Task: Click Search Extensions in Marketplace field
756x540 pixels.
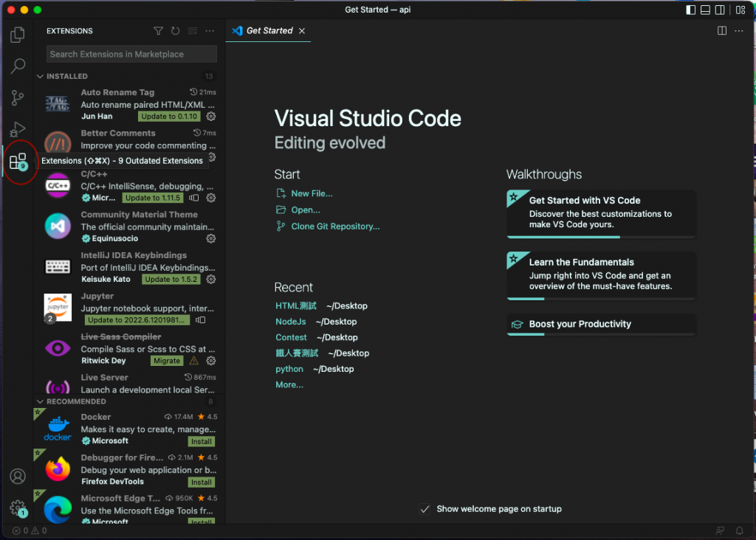Action: tap(131, 55)
